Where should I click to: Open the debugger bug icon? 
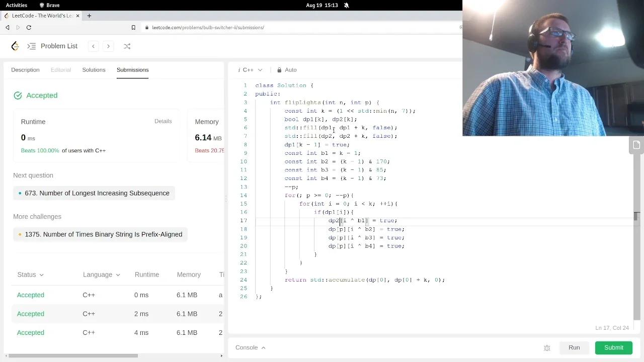547,348
